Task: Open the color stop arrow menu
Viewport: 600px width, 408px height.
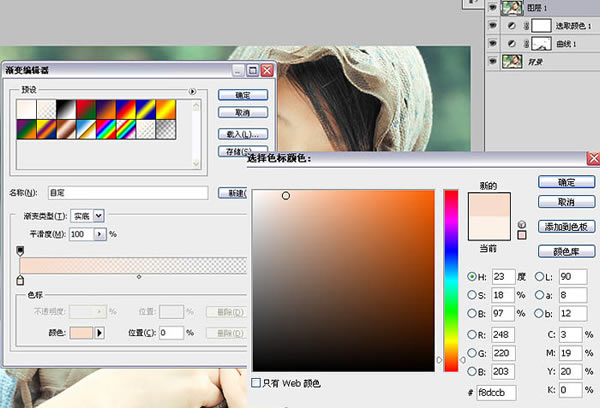Action: click(99, 333)
